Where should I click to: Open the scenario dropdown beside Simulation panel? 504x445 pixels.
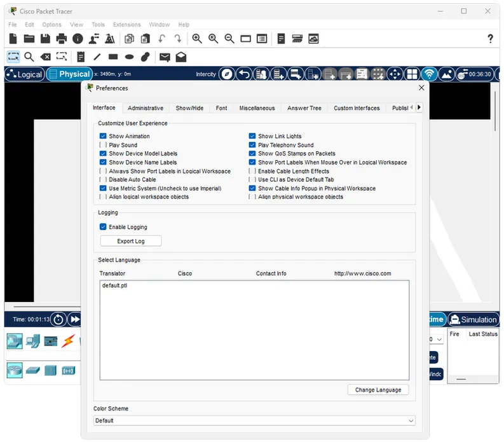pyautogui.click(x=437, y=339)
